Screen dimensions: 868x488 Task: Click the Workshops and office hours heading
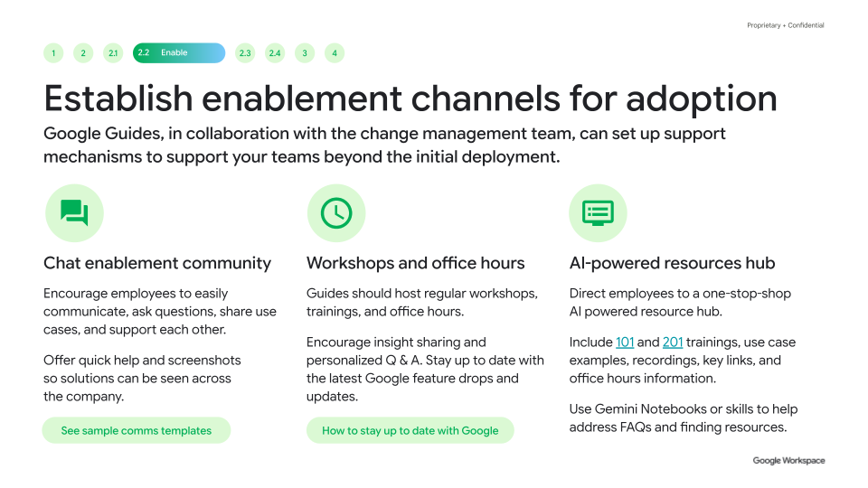(x=415, y=263)
